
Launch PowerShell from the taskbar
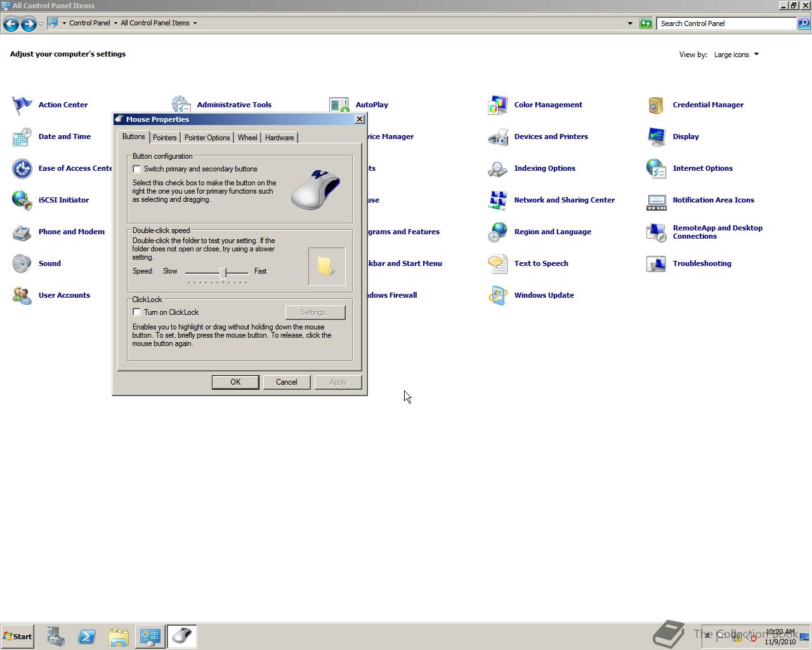tap(87, 637)
